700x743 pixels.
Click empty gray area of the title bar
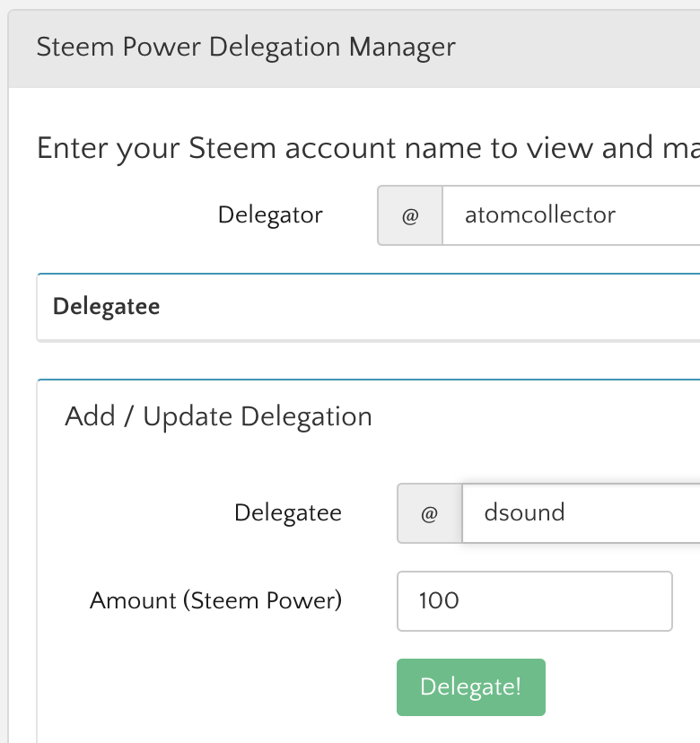(x=578, y=48)
